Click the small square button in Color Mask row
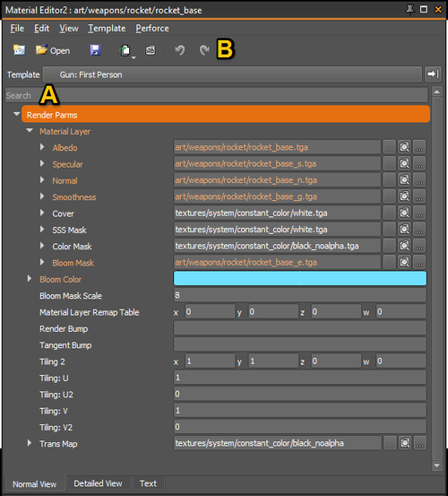This screenshot has height=496, width=448. [389, 246]
